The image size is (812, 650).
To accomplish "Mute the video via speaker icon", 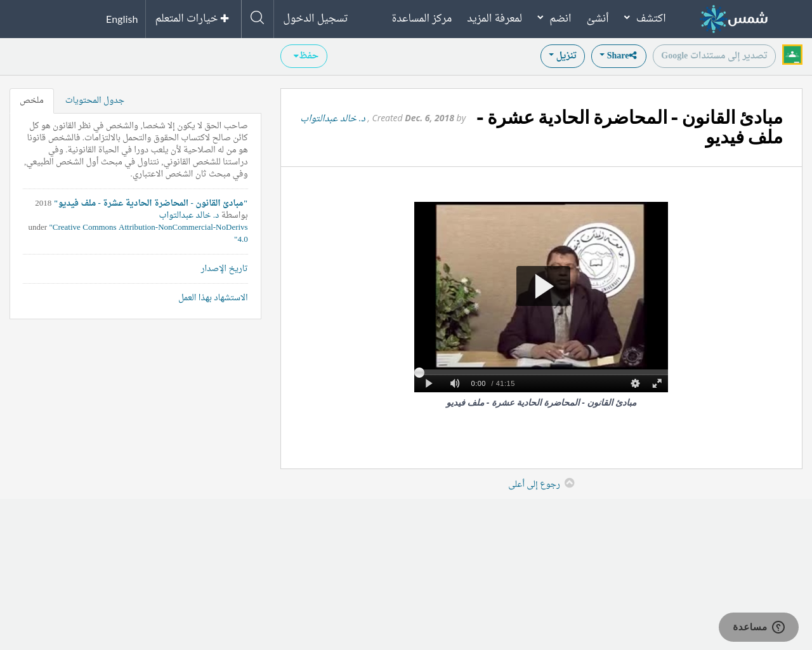I will point(455,383).
